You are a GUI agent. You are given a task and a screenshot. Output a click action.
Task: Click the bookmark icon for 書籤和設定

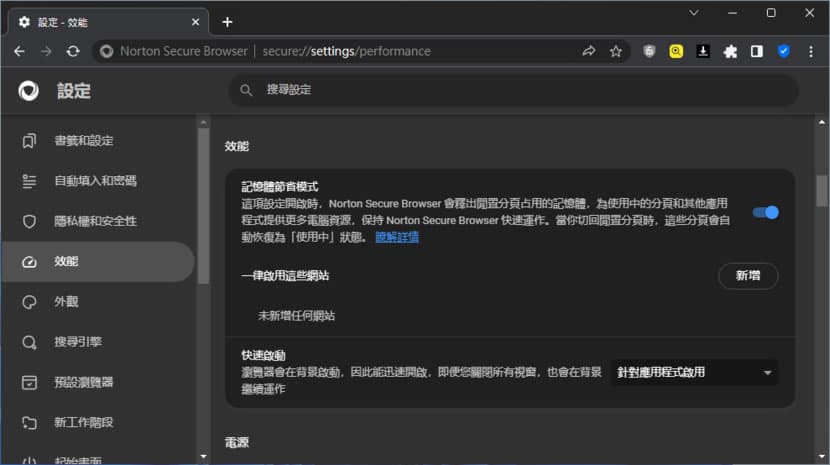point(29,141)
